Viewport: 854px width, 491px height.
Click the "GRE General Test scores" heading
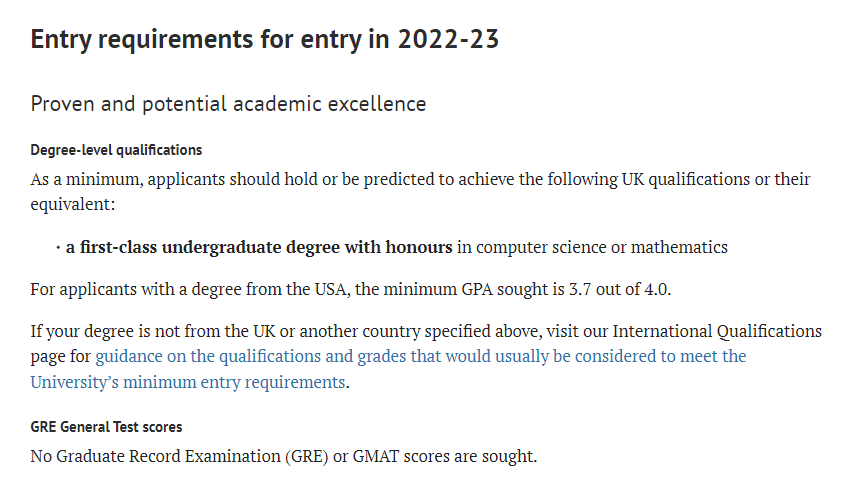click(x=106, y=427)
